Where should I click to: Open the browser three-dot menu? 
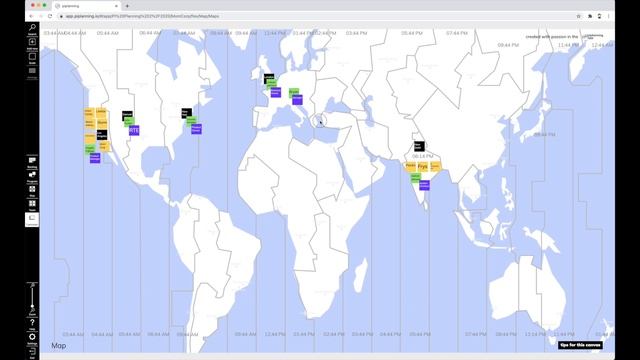(609, 16)
